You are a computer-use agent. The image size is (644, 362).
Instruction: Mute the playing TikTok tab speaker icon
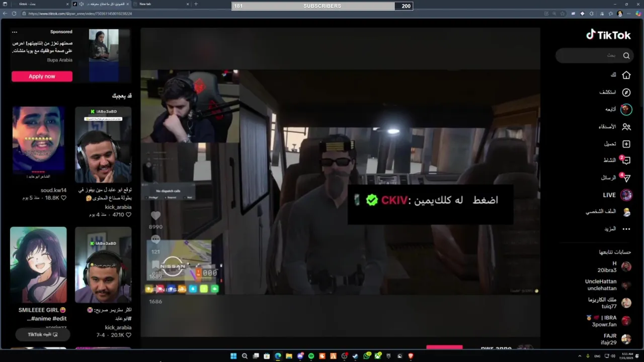click(81, 4)
